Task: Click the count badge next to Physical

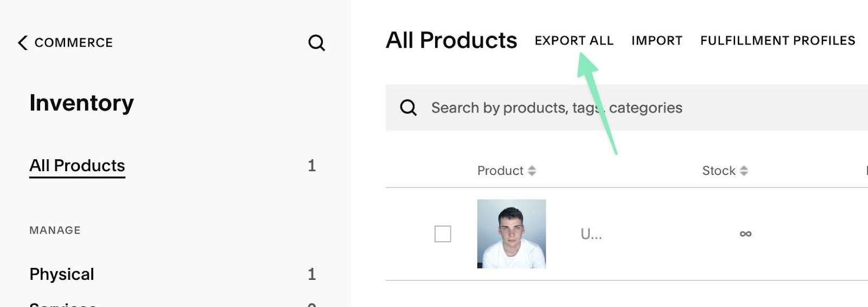Action: pyautogui.click(x=311, y=274)
